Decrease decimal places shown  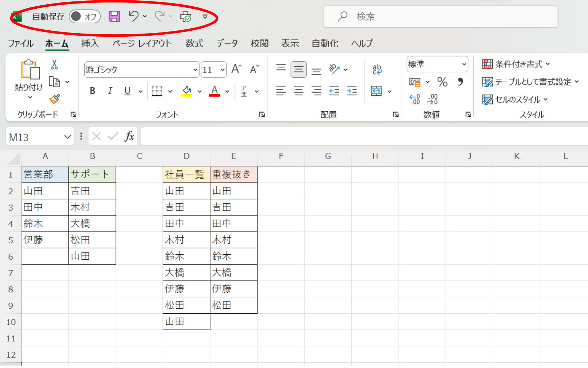(x=432, y=99)
